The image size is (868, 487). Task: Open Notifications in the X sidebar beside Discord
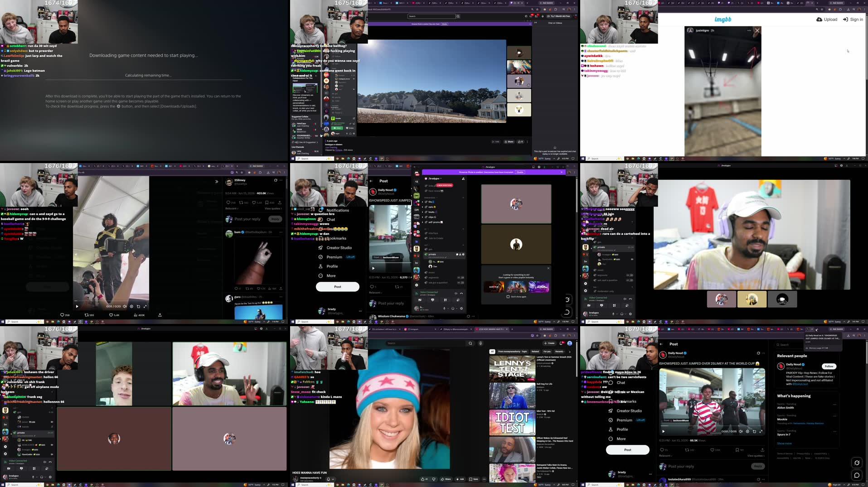[334, 210]
